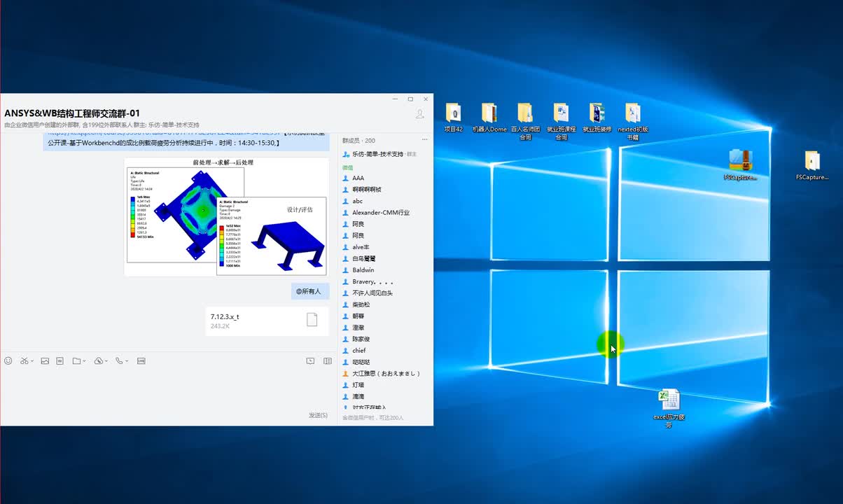Open the fatigue analysis image in chat
The height and width of the screenshot is (504, 843).
tap(226, 216)
